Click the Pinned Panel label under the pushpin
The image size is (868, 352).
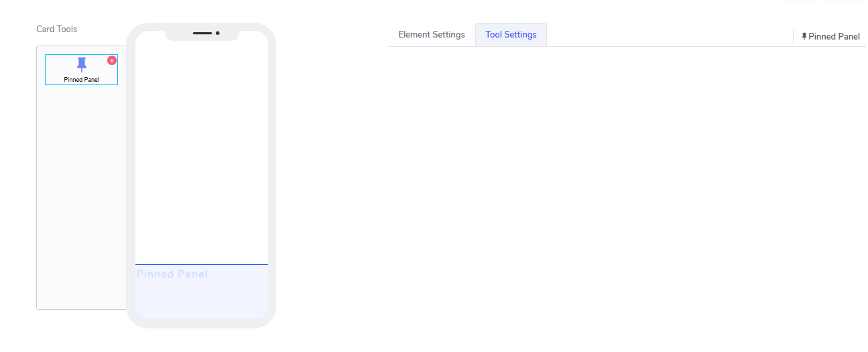[82, 80]
